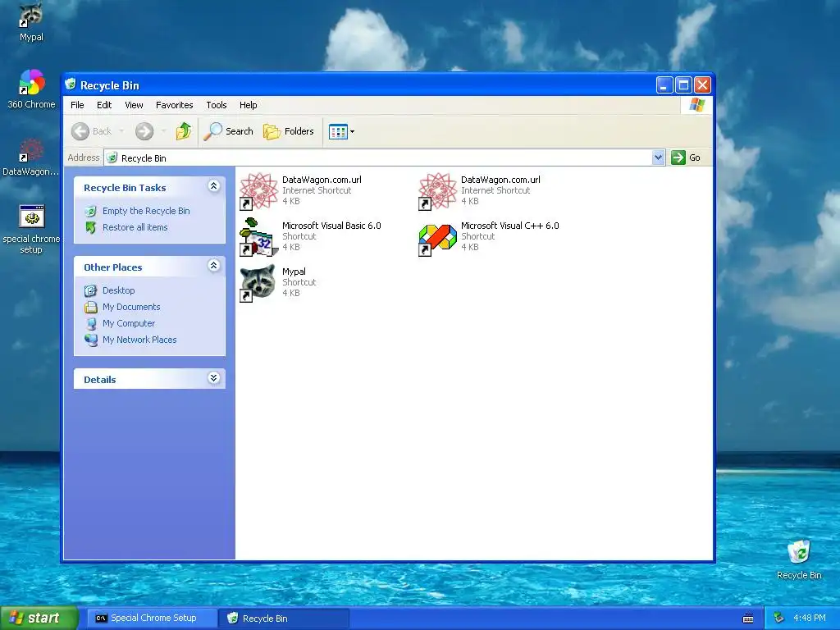Open the My Computer link
840x630 pixels.
[129, 323]
